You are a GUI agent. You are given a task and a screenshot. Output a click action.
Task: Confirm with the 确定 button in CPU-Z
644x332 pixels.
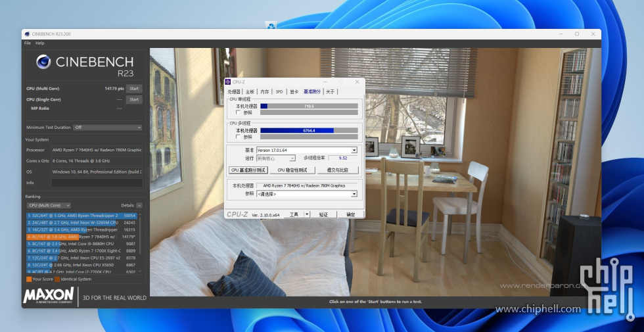tap(350, 214)
